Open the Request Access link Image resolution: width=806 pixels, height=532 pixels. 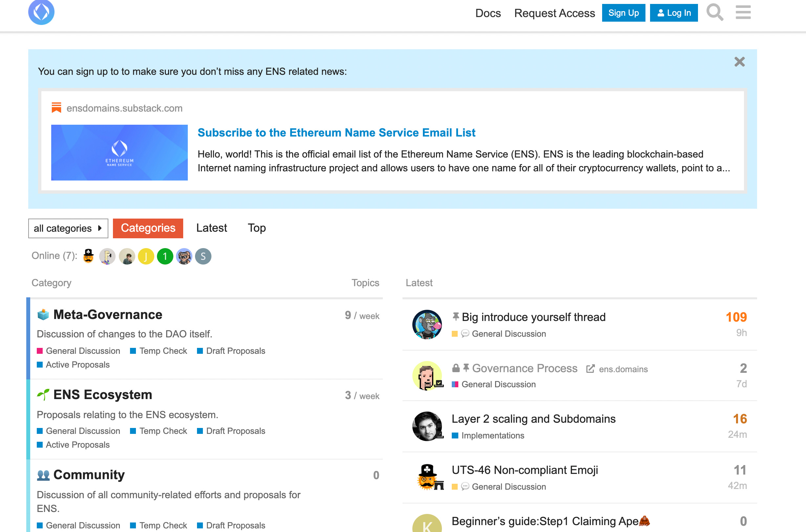point(555,13)
